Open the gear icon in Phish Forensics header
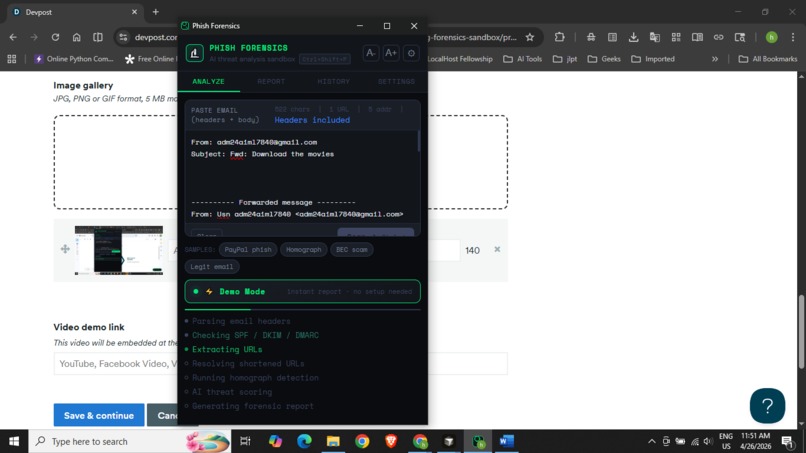Screen dimensions: 806x453 tap(411, 53)
